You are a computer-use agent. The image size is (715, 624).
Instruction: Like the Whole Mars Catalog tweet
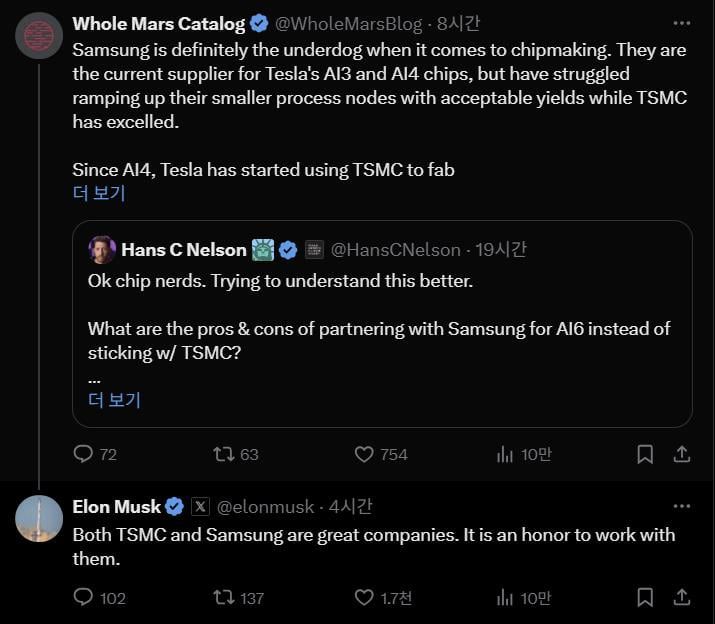click(365, 454)
